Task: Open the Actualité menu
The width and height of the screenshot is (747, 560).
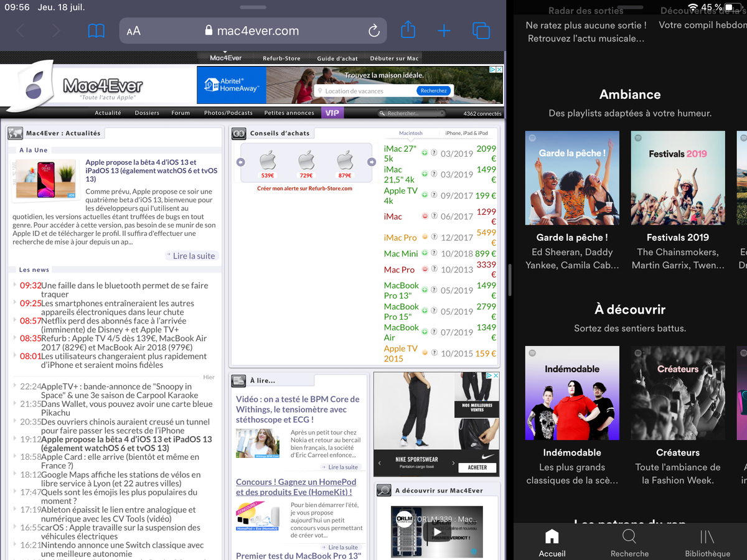Action: click(x=108, y=113)
